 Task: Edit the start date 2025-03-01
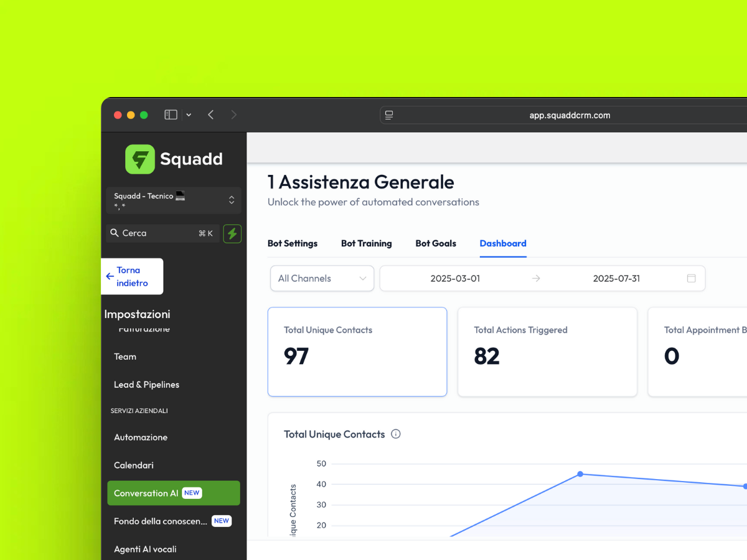[455, 279]
